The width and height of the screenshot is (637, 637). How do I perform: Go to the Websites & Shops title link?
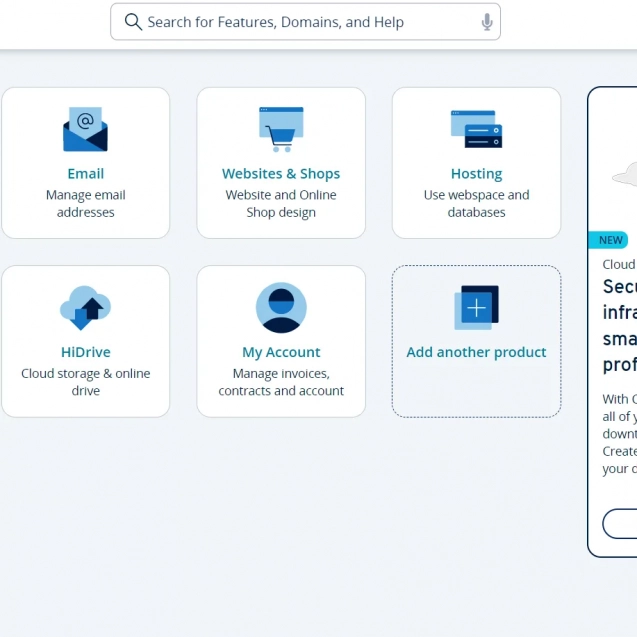coord(281,174)
